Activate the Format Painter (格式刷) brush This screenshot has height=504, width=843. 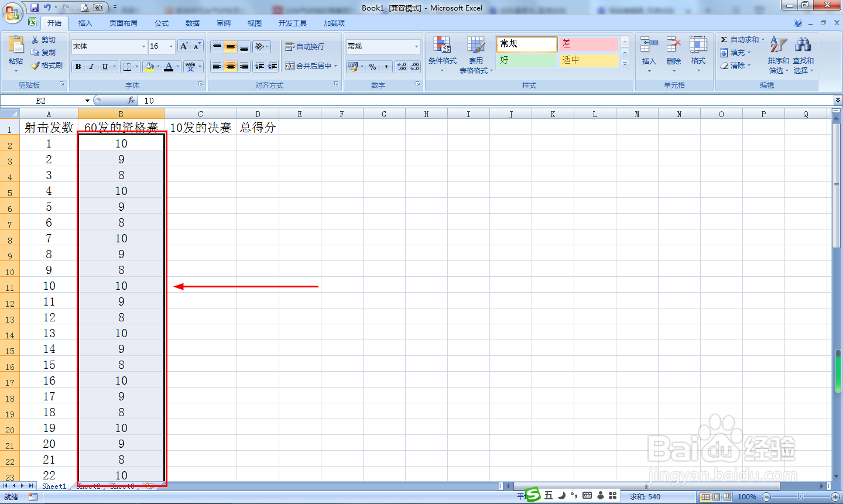tap(35, 66)
